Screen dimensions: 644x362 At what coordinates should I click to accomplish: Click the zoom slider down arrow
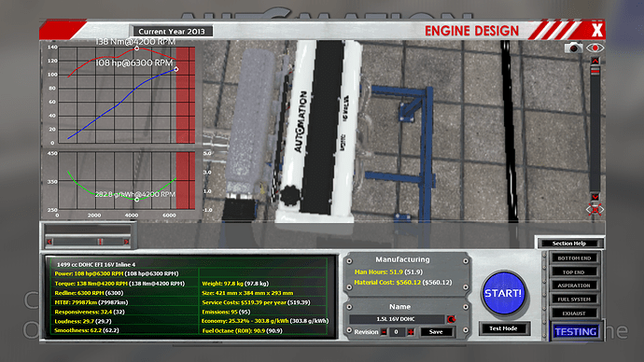595,197
